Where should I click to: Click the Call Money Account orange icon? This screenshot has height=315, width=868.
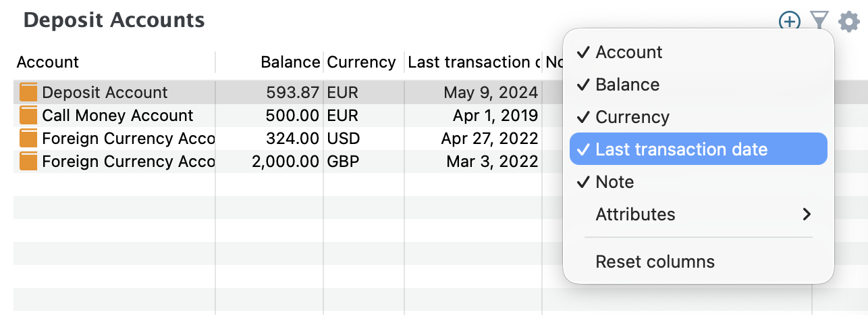28,116
